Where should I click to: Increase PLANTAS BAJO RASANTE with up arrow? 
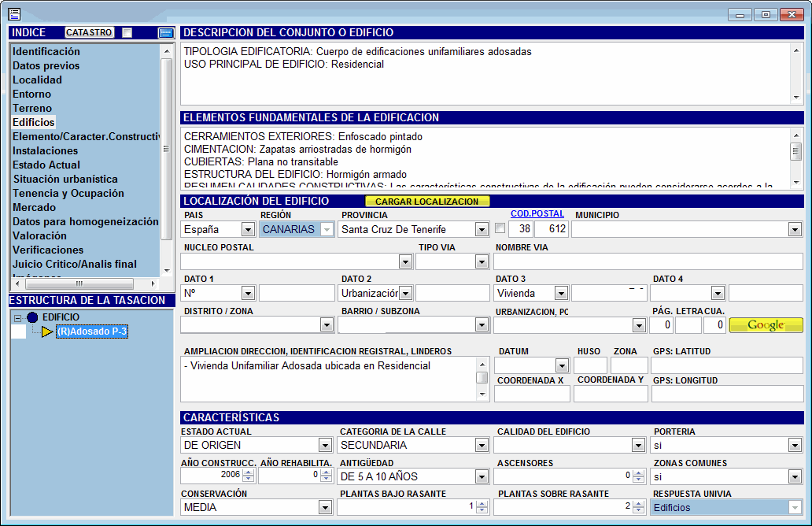482,503
